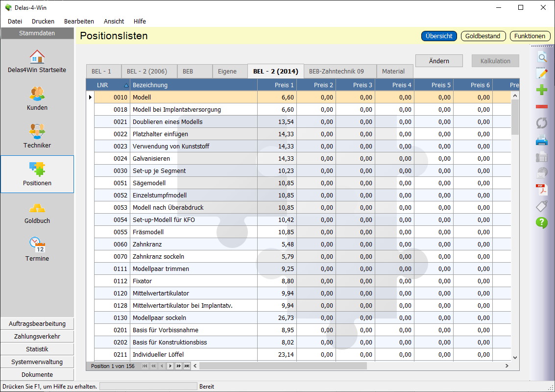The height and width of the screenshot is (392, 555).
Task: Click the vertical scrollbar down arrow
Action: pyautogui.click(x=515, y=358)
